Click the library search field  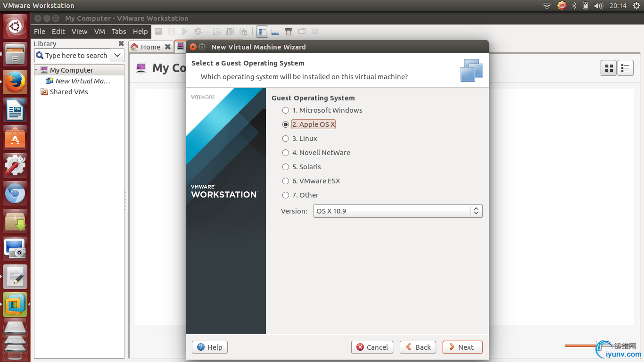tap(73, 55)
